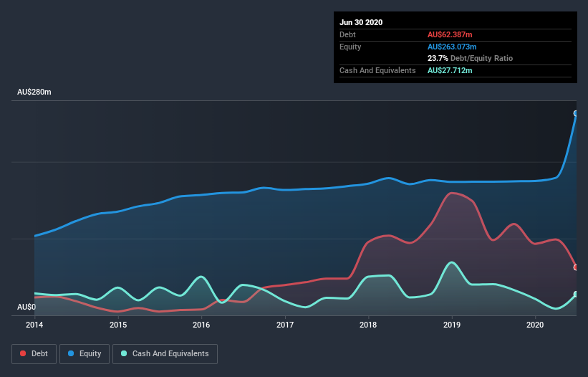Select the Cash endpoint marker on chart
This screenshot has height=377, width=588.
(x=576, y=294)
